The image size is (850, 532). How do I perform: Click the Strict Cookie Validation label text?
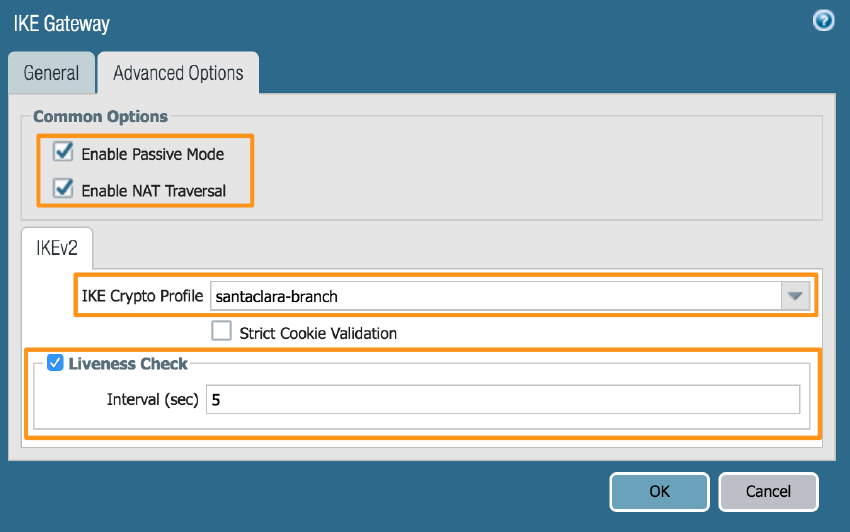(318, 333)
